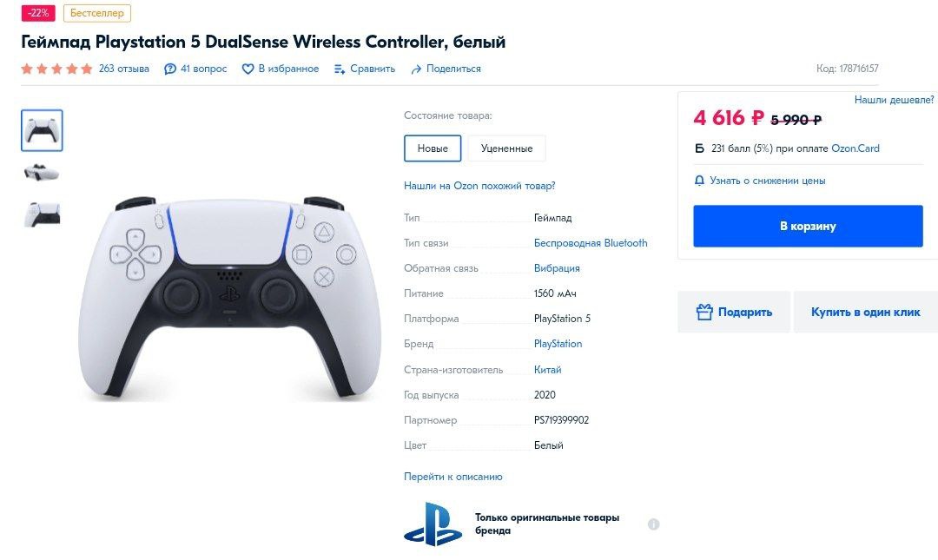This screenshot has height=560, width=938.
Task: Select the second side-view controller thumbnail
Action: (x=42, y=173)
